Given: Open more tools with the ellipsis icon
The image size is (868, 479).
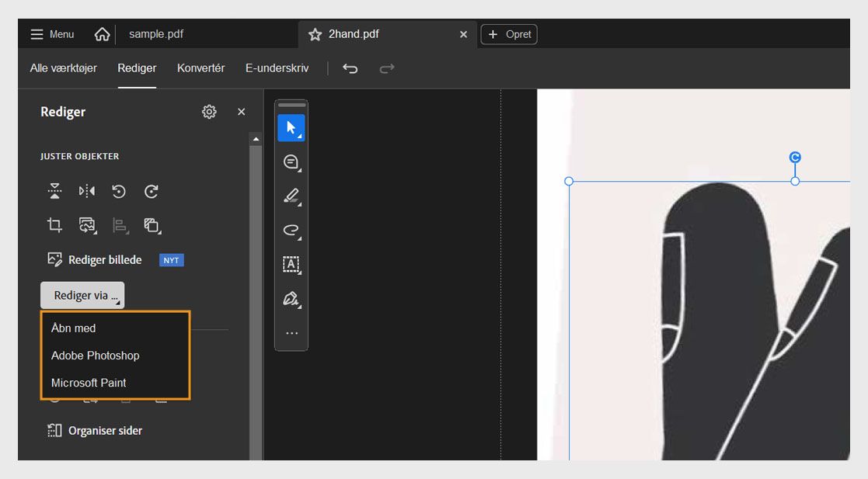Looking at the screenshot, I should click(x=291, y=332).
